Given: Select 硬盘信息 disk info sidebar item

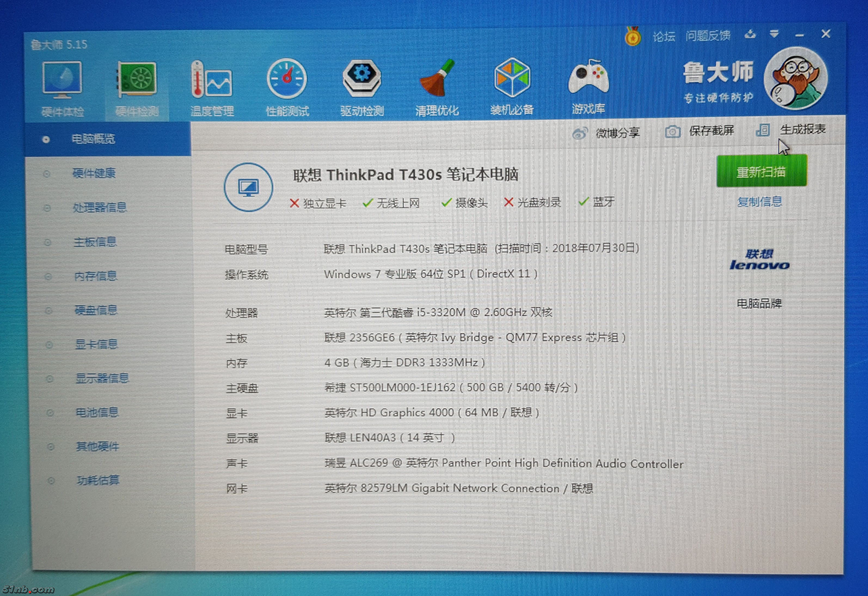Looking at the screenshot, I should pos(96,310).
